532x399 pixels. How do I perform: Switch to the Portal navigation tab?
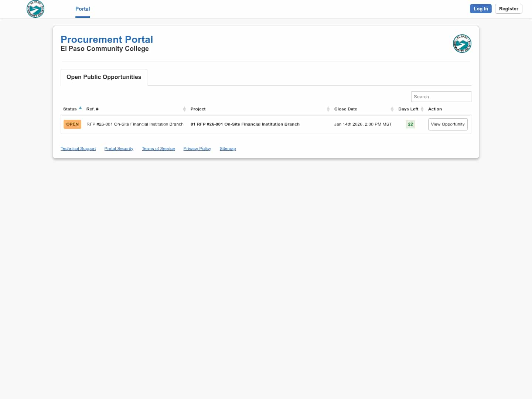pos(82,9)
